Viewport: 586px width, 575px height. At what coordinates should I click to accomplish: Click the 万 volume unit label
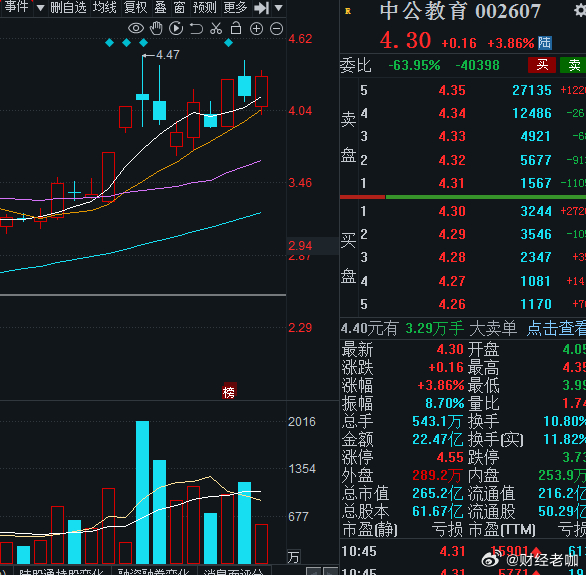tap(293, 557)
